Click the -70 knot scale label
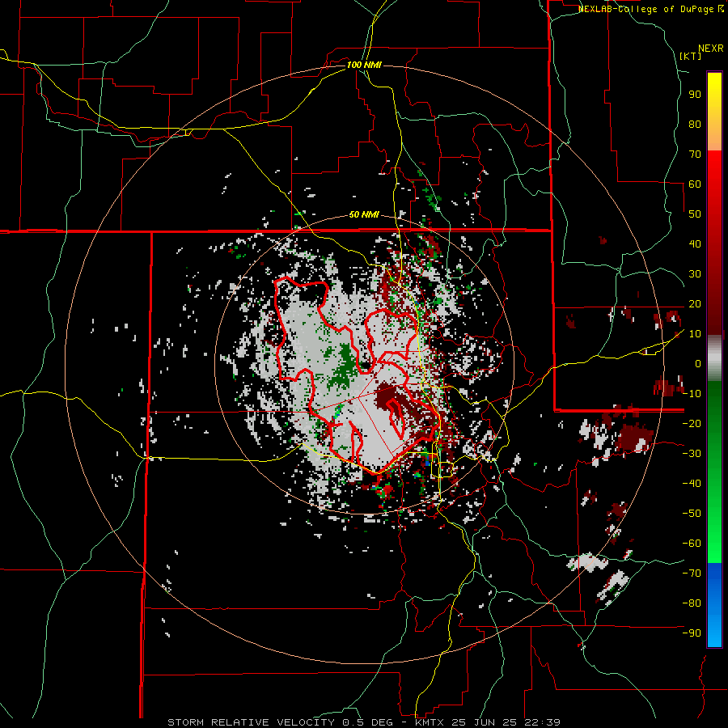Image resolution: width=728 pixels, height=728 pixels. [692, 574]
